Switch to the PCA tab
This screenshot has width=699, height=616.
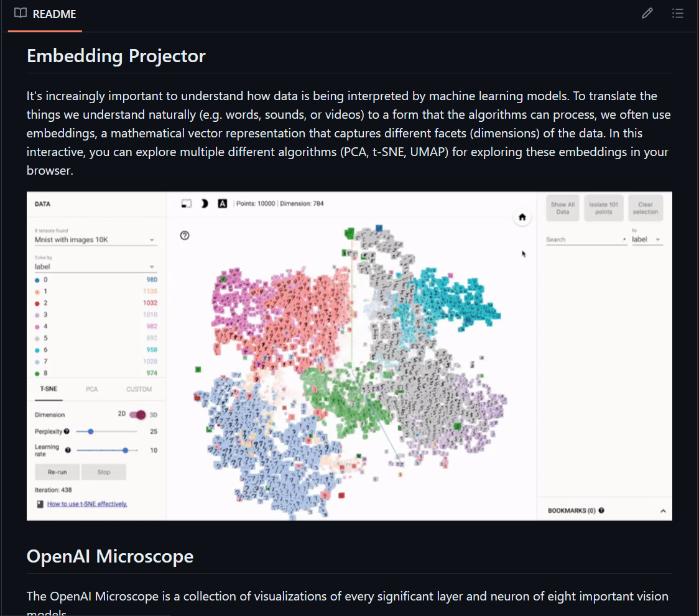point(92,389)
